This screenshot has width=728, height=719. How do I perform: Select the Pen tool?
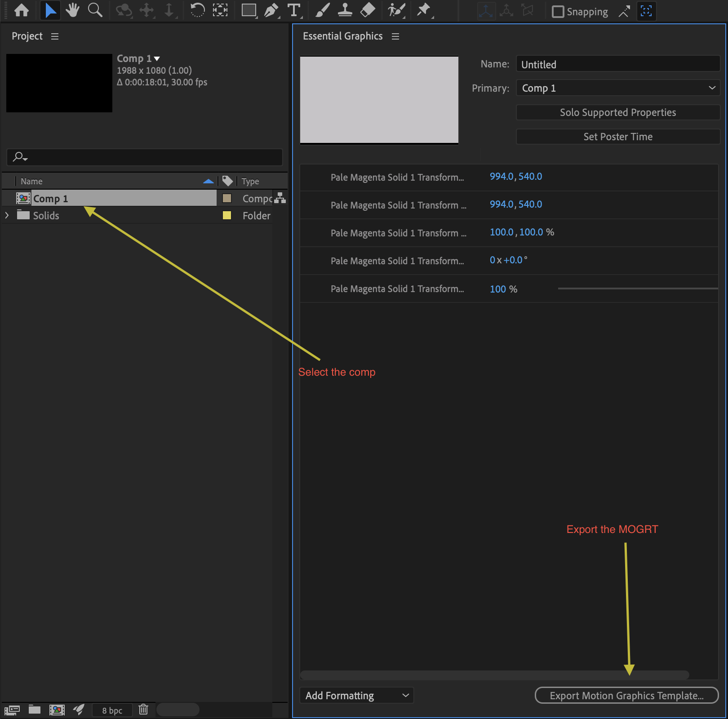pyautogui.click(x=271, y=10)
